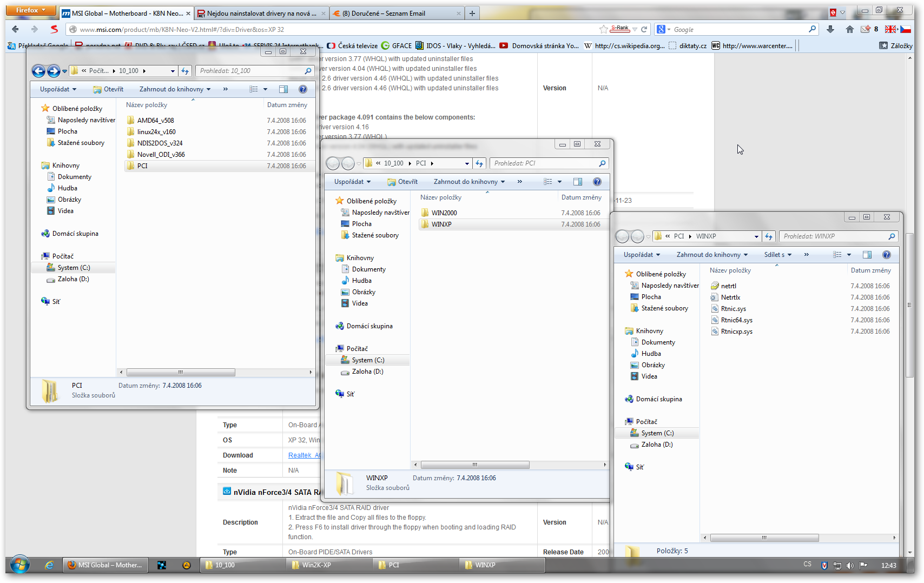Click the Firefox back arrow

pos(15,29)
